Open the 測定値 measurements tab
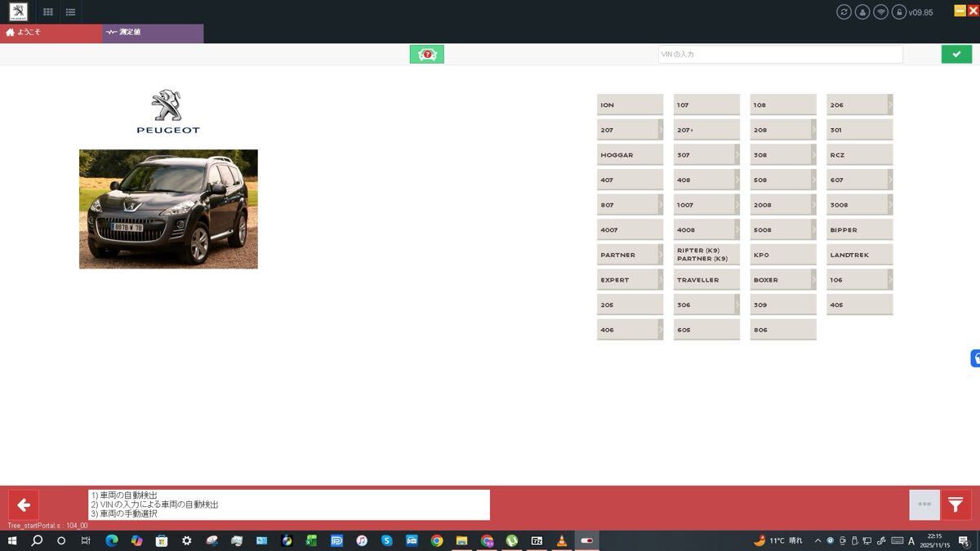This screenshot has width=980, height=551. coord(153,33)
